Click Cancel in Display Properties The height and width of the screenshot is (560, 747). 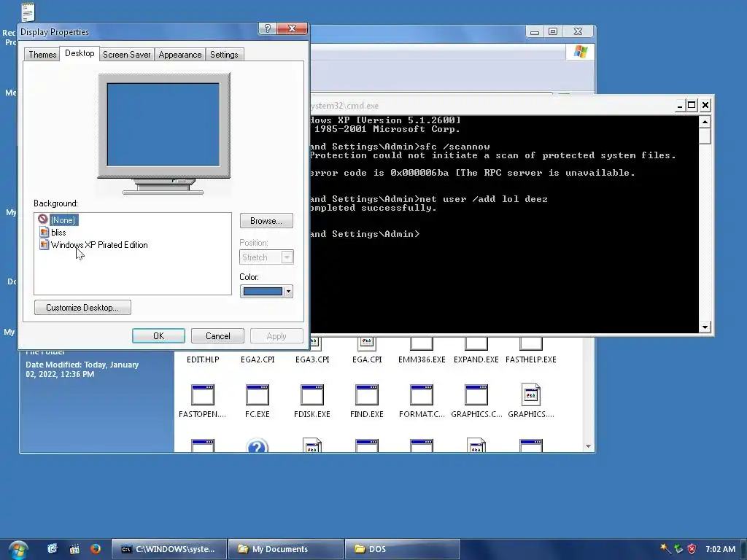(217, 335)
